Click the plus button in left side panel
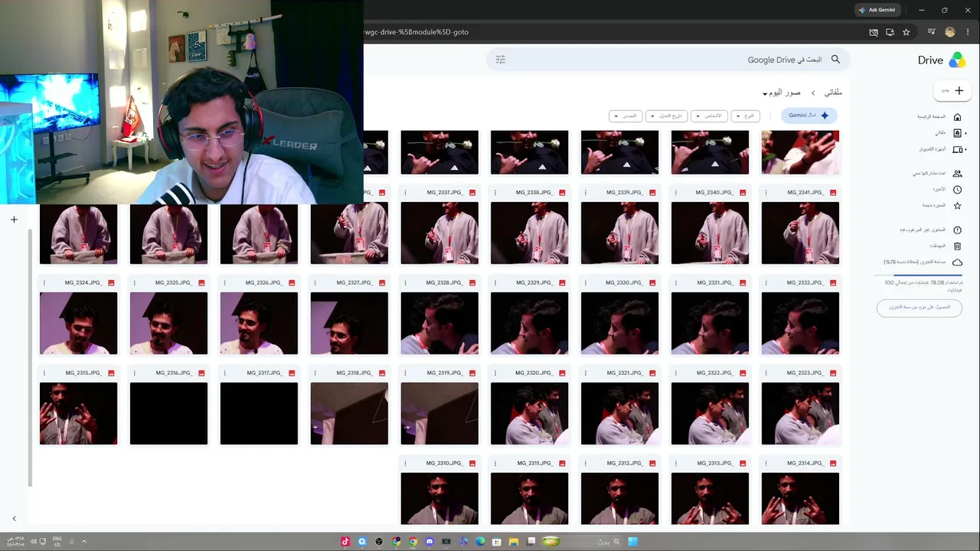Viewport: 980px width, 551px height. (x=14, y=220)
